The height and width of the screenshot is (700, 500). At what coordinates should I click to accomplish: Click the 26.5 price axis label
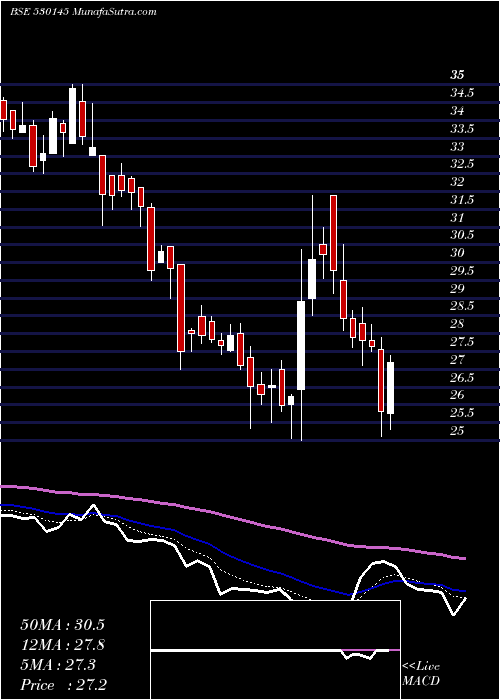(462, 378)
